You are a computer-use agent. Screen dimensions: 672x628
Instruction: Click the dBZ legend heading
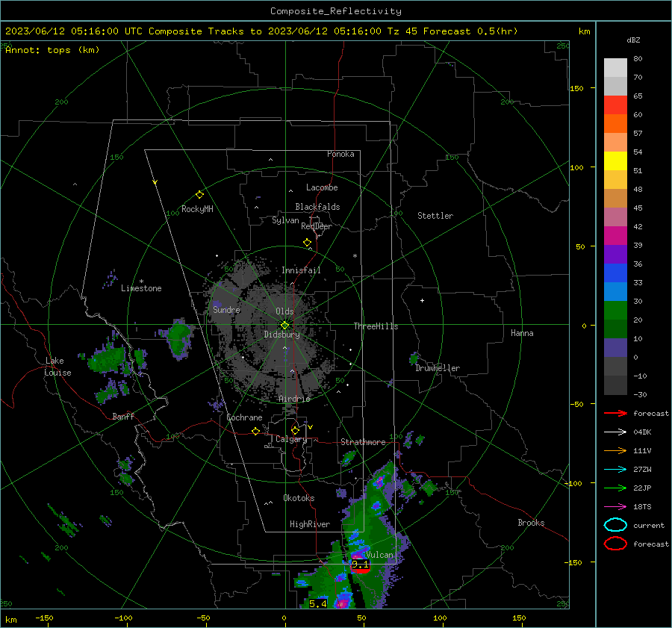[633, 40]
